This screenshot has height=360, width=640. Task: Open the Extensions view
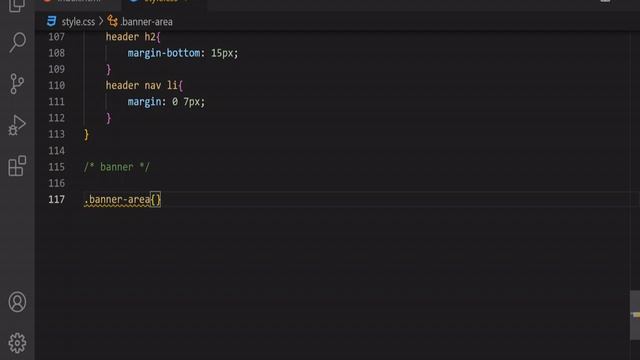click(17, 166)
